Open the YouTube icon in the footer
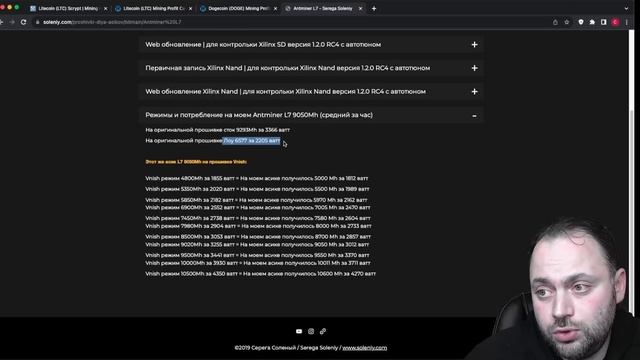The image size is (640, 360). pos(299,331)
